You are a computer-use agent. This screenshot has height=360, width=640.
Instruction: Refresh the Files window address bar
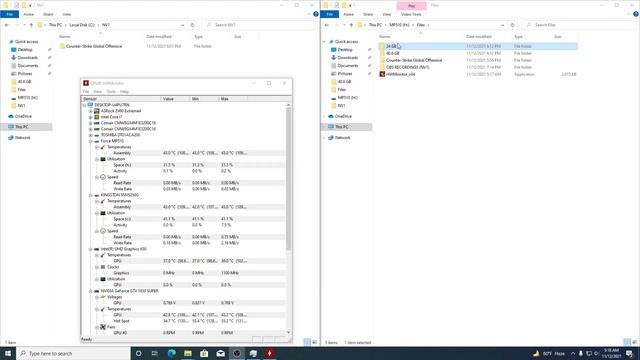tap(513, 25)
